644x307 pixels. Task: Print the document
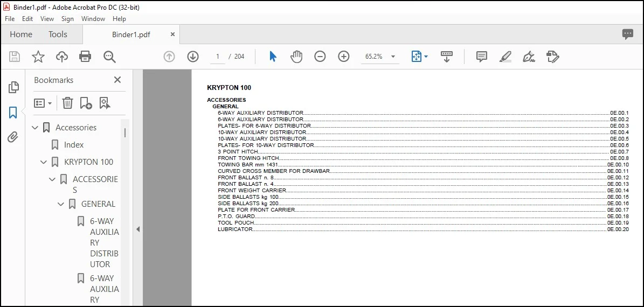pyautogui.click(x=85, y=57)
